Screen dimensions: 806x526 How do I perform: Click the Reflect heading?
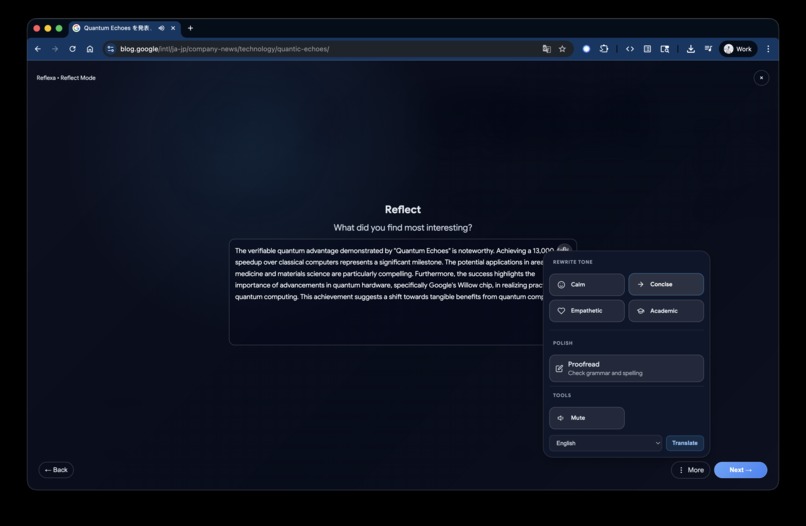[x=402, y=209]
